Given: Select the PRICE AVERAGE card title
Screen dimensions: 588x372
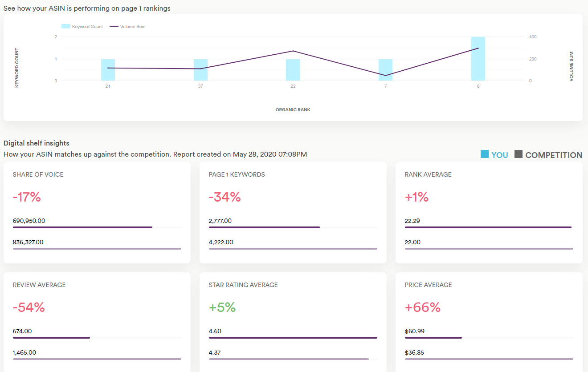Looking at the screenshot, I should coord(429,285).
